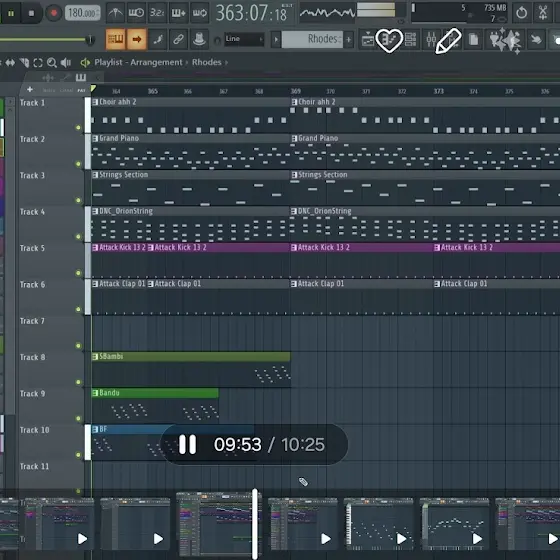This screenshot has height=560, width=560.
Task: Click the plus button above Track 1
Action: [30, 90]
